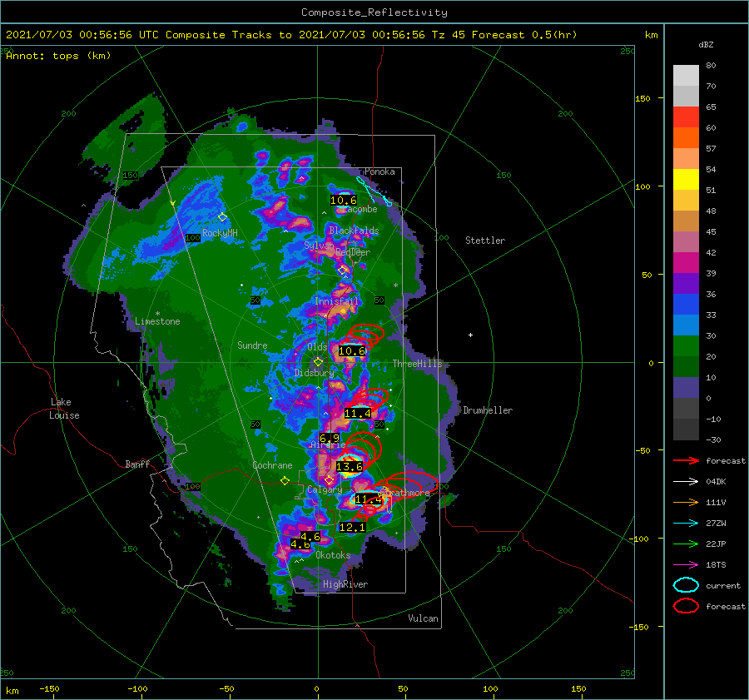
Task: Select the light blue swatch between 33 and 30 dBZ
Action: pos(686,325)
